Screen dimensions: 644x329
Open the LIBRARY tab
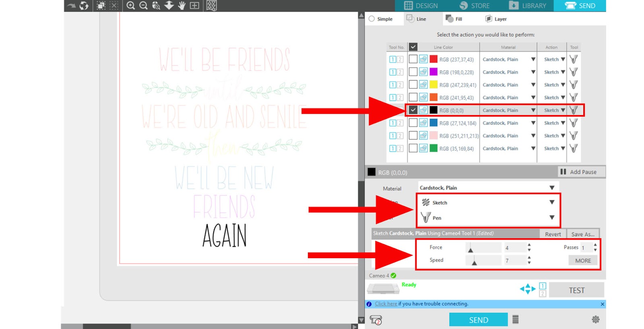click(527, 6)
